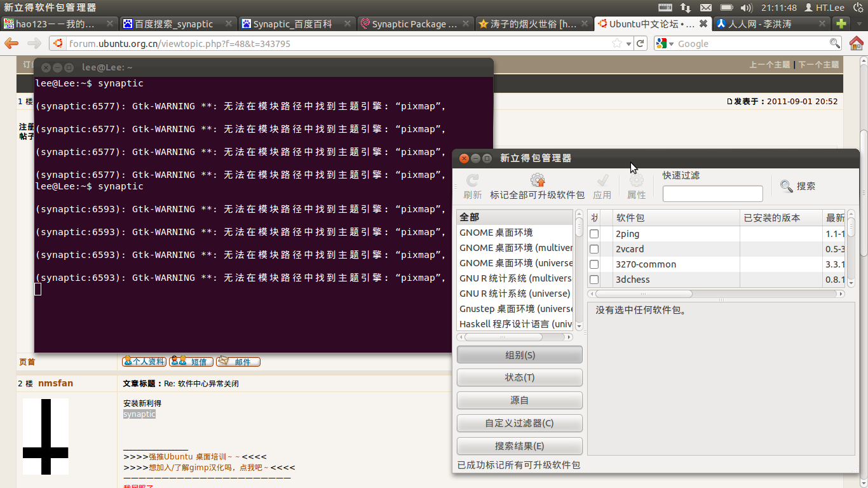Click the browser home icon
The image size is (868, 488).
856,43
